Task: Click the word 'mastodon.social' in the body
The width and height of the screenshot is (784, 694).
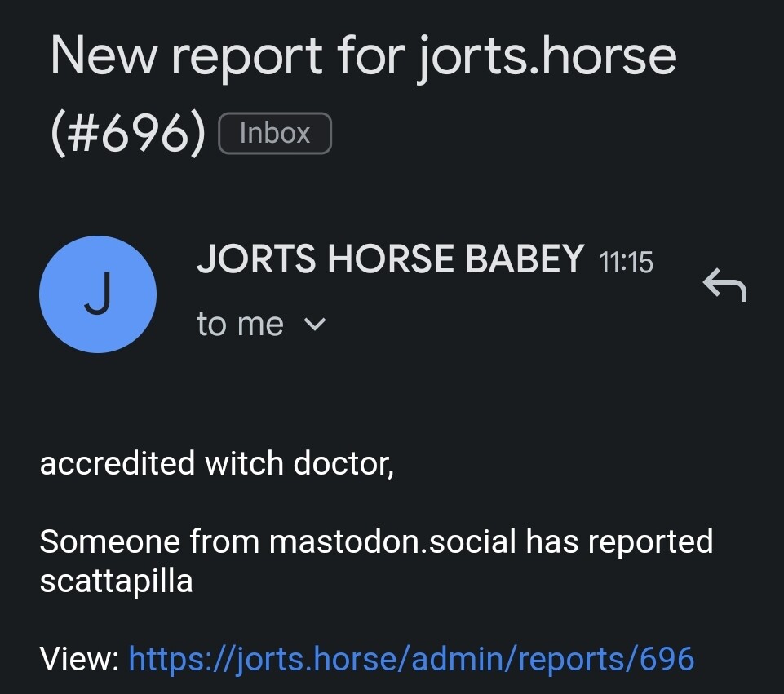Action: click(x=392, y=541)
